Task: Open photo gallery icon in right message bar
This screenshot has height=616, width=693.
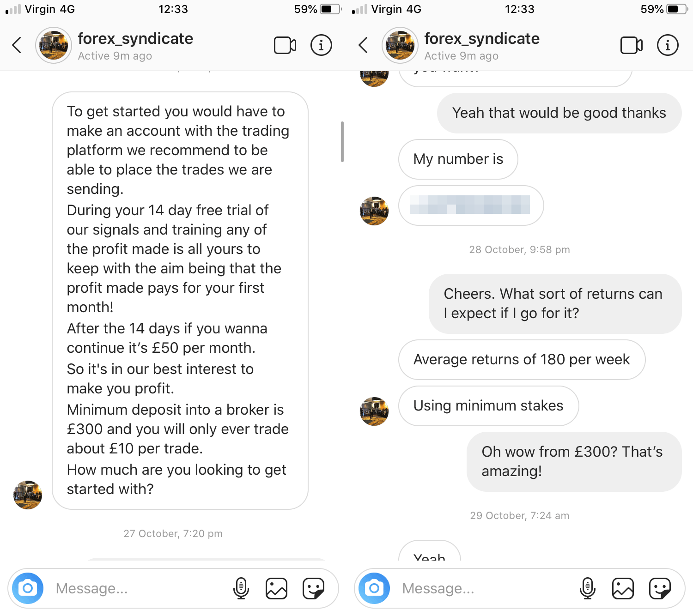Action: [623, 588]
